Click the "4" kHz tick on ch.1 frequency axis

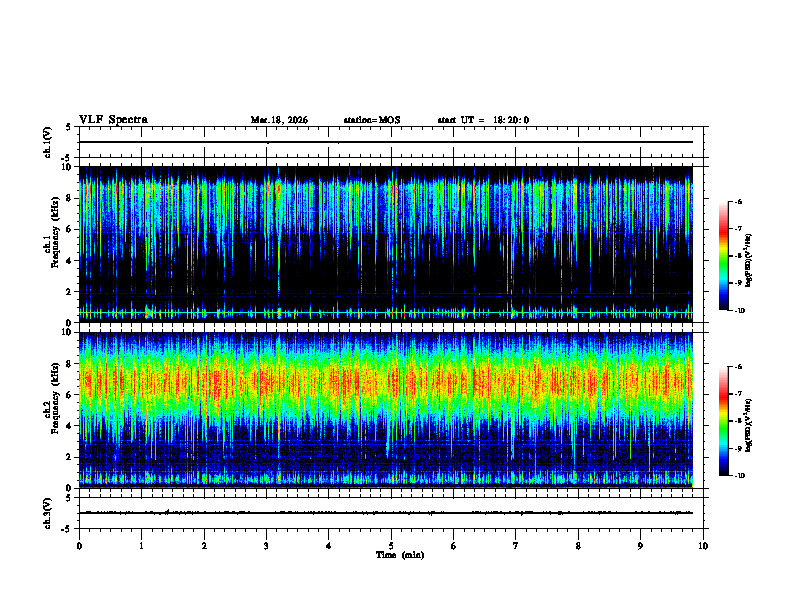(x=70, y=261)
